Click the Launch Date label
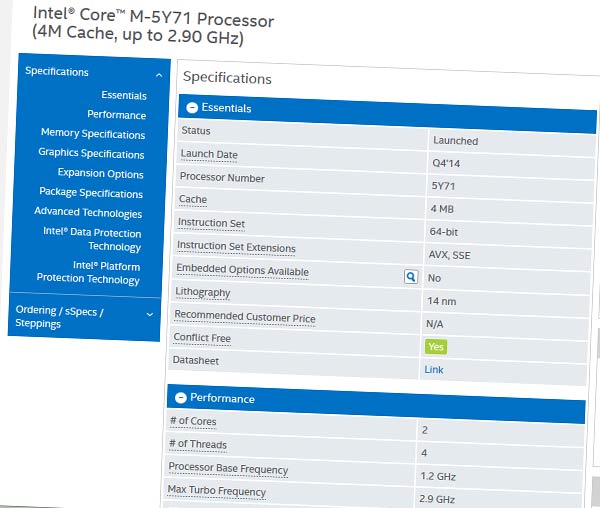Image resolution: width=600 pixels, height=508 pixels. click(209, 154)
